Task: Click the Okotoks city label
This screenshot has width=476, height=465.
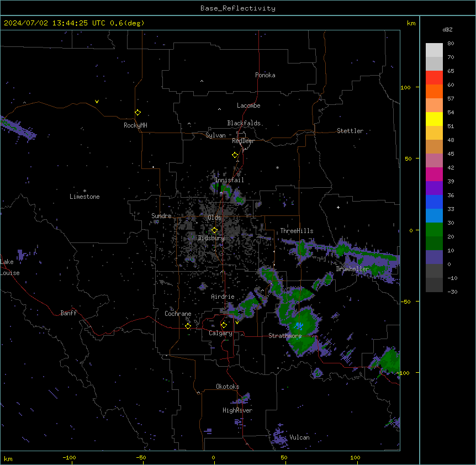Action: tap(228, 387)
